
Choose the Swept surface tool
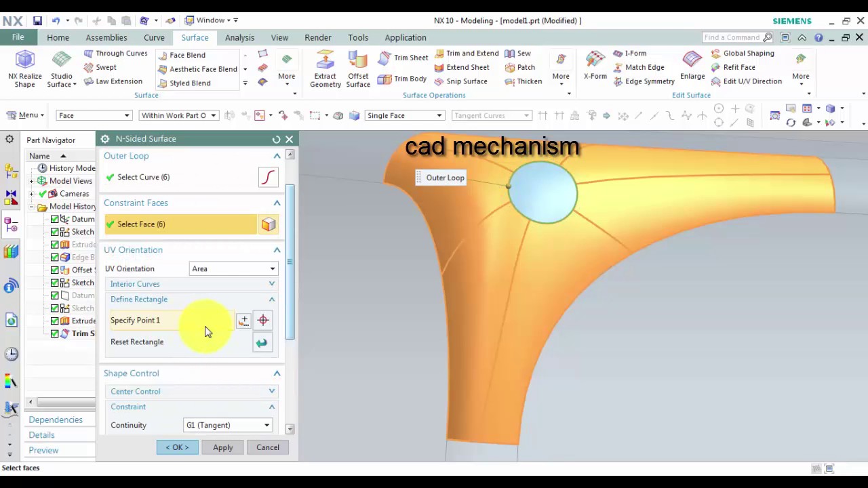tap(100, 67)
